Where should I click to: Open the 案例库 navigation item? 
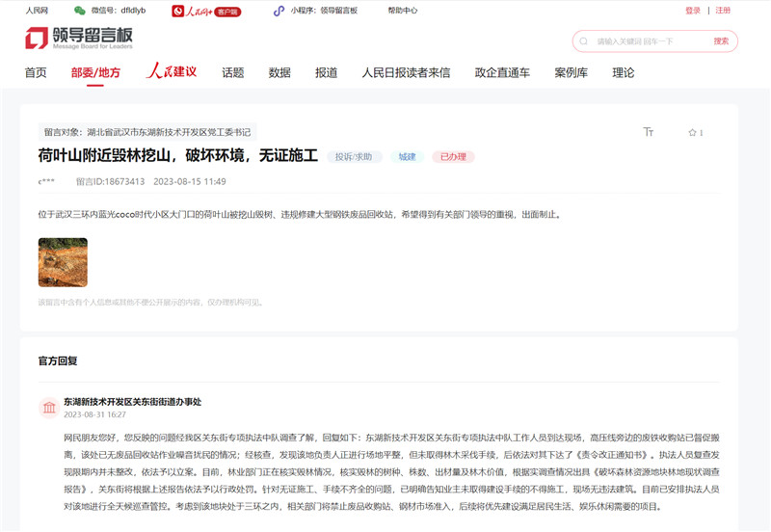pyautogui.click(x=572, y=73)
